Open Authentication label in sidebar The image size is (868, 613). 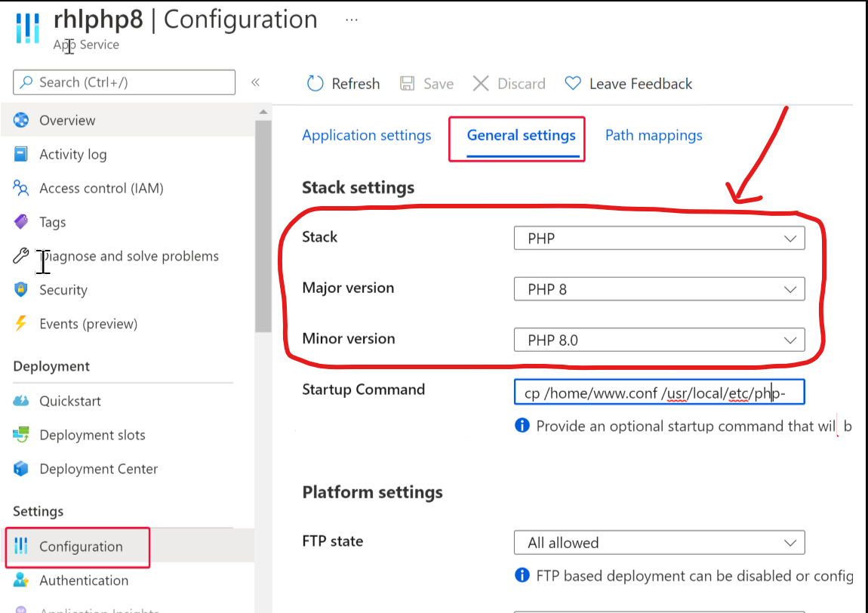pyautogui.click(x=84, y=581)
